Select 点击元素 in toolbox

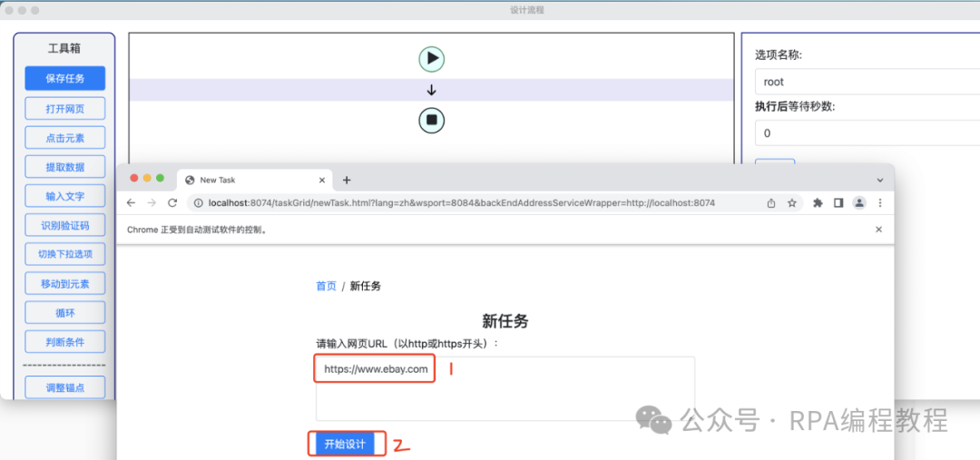coord(65,138)
